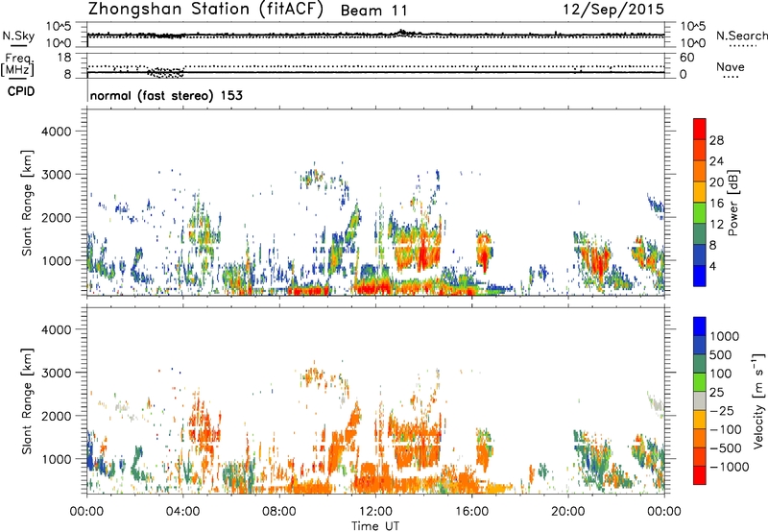768x532 pixels.
Task: Select '-500' on the Velocity scale
Action: coord(726,448)
